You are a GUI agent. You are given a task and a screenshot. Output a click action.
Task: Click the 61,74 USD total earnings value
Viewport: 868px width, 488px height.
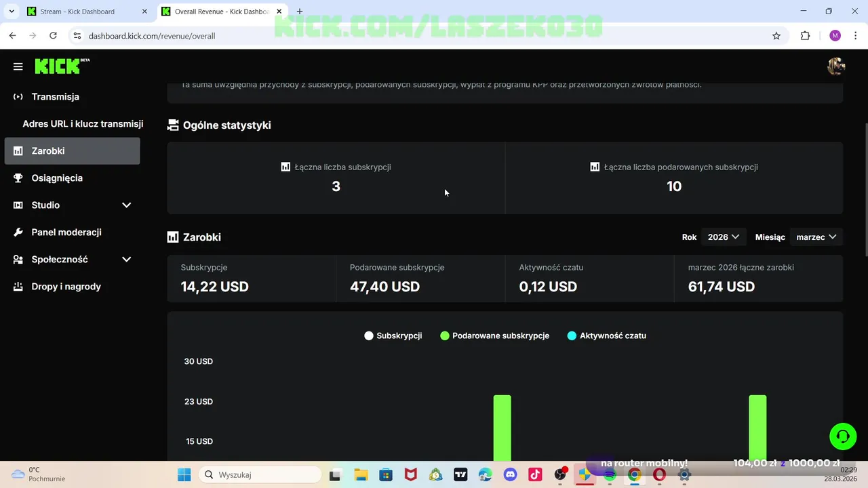click(x=722, y=287)
